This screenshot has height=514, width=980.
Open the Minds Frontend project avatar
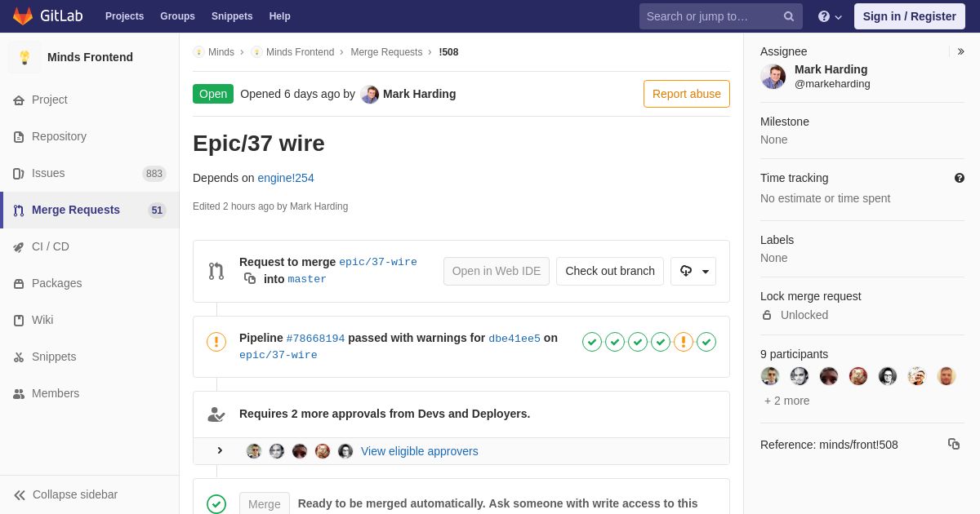[x=24, y=57]
